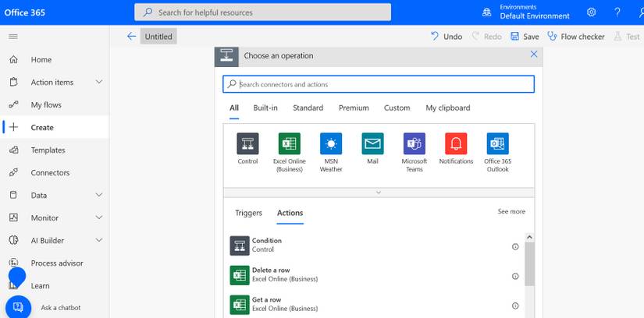Click the Templates icon in sidebar
This screenshot has width=644, height=318.
click(x=13, y=150)
